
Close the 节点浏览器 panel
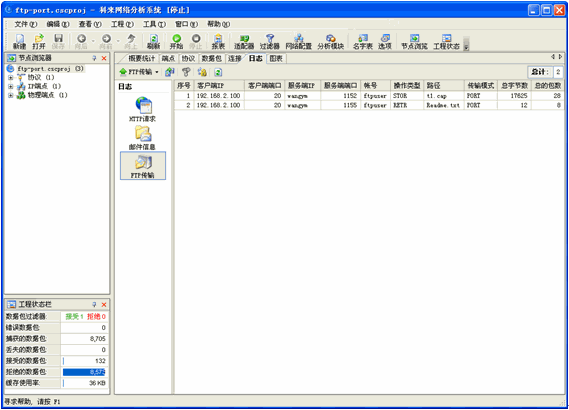pyautogui.click(x=104, y=58)
